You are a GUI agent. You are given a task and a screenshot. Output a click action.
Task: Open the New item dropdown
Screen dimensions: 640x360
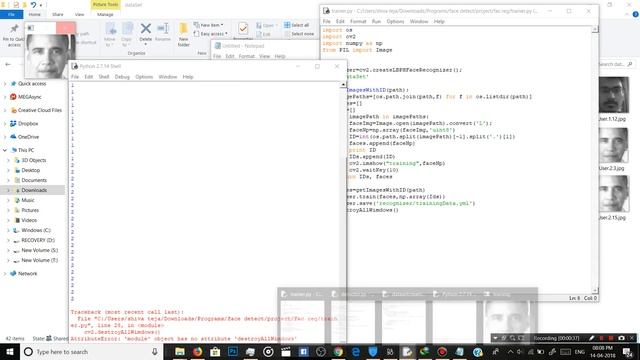[x=209, y=25]
